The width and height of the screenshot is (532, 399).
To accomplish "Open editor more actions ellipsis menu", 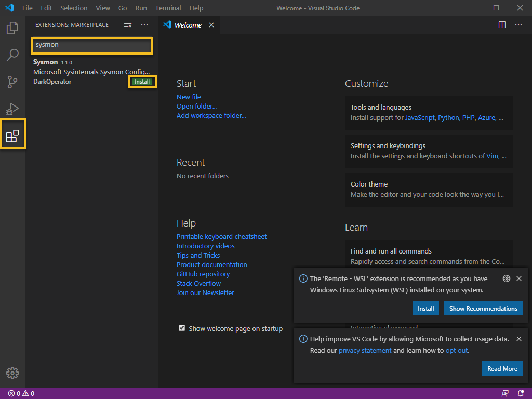I will (518, 25).
